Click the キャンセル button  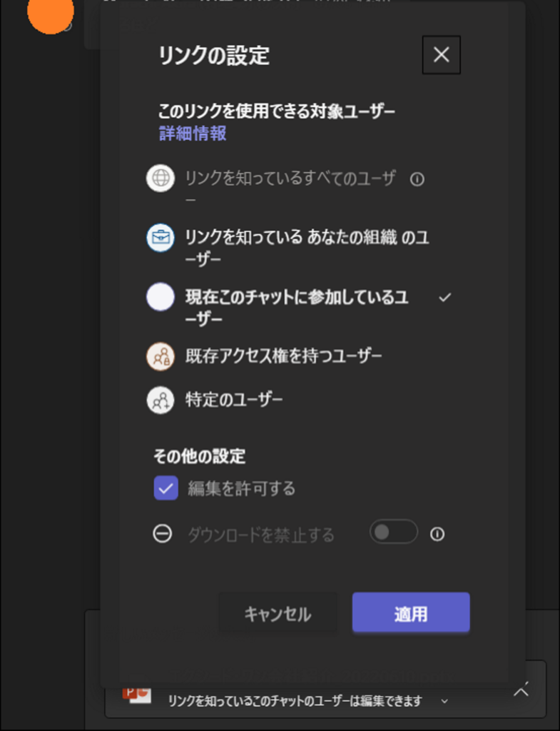pyautogui.click(x=278, y=613)
